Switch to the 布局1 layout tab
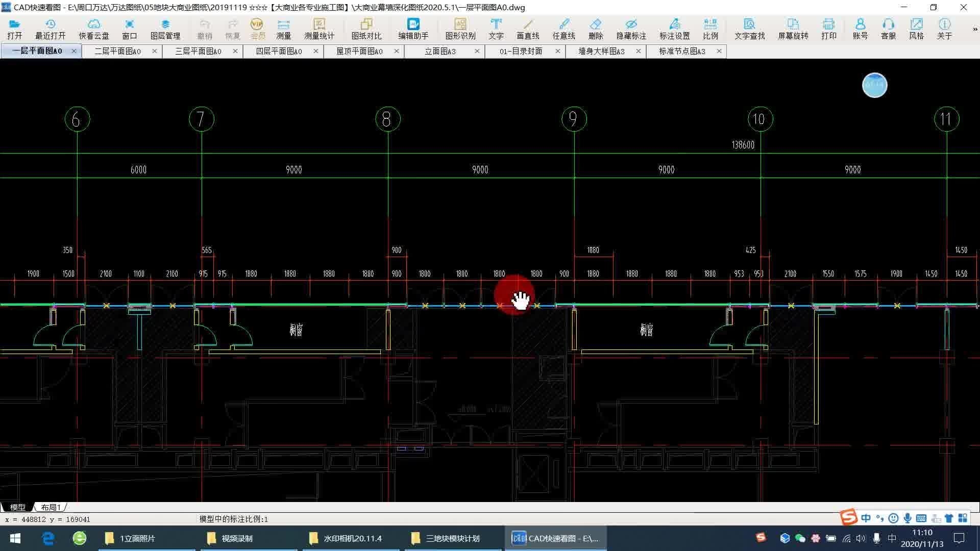Viewport: 980px width, 551px height. pos(51,507)
